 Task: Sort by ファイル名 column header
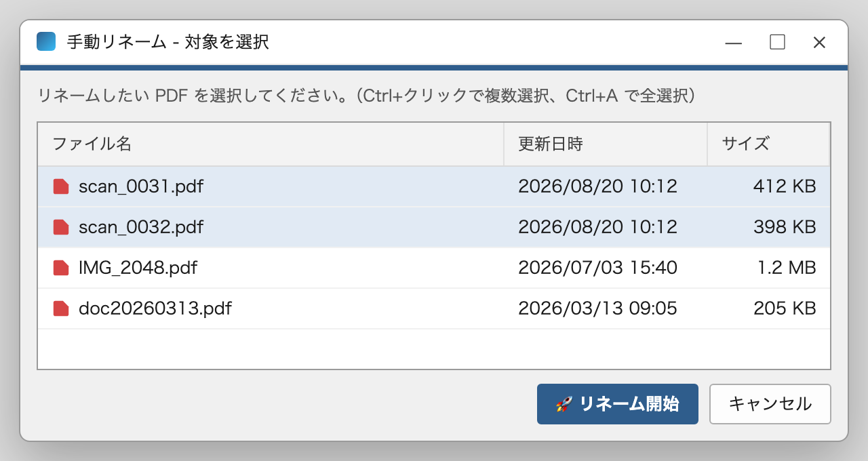tap(271, 144)
